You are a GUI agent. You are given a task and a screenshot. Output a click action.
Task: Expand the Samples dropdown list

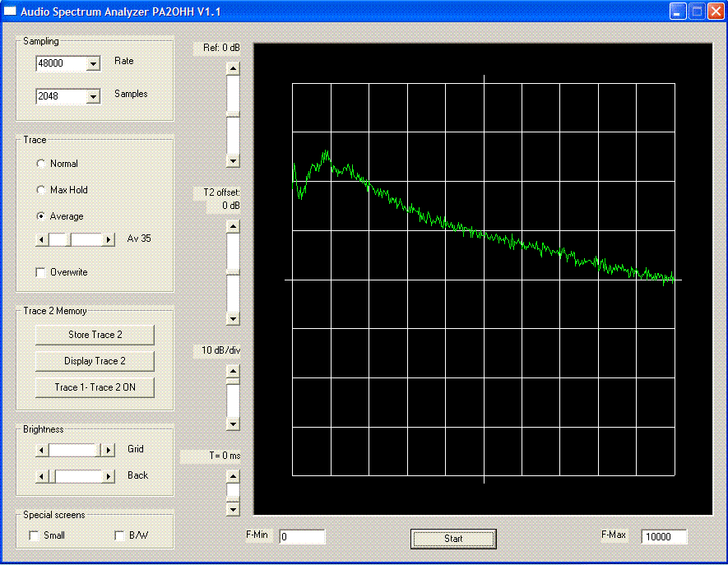point(92,97)
